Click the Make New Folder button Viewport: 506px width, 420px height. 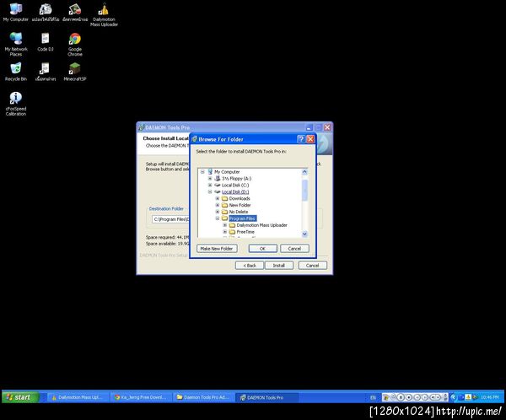point(217,249)
